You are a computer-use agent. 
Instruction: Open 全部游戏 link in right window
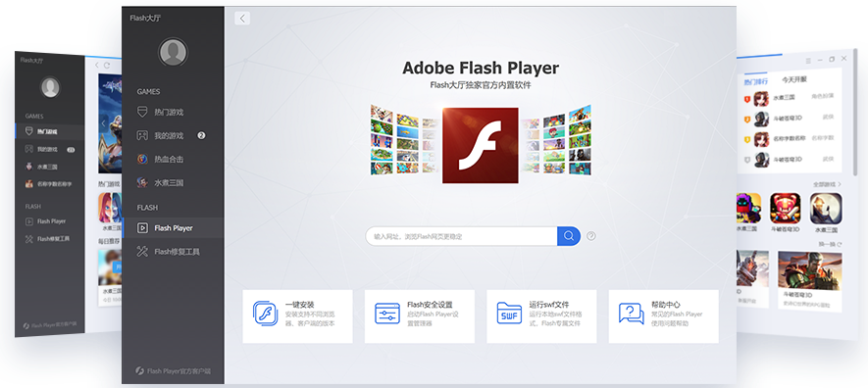(x=827, y=184)
